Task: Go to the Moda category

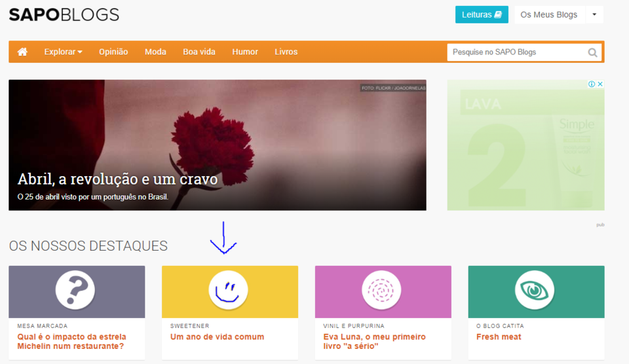Action: pos(155,52)
